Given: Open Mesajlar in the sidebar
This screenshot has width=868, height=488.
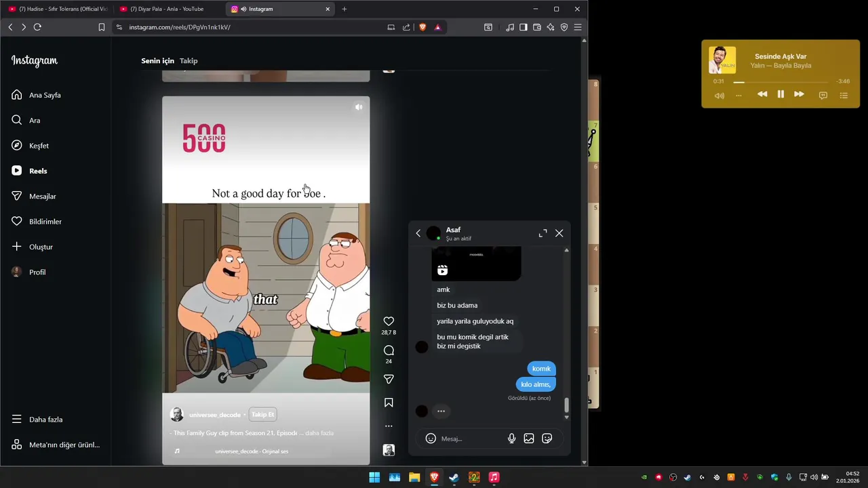Looking at the screenshot, I should coord(34,197).
